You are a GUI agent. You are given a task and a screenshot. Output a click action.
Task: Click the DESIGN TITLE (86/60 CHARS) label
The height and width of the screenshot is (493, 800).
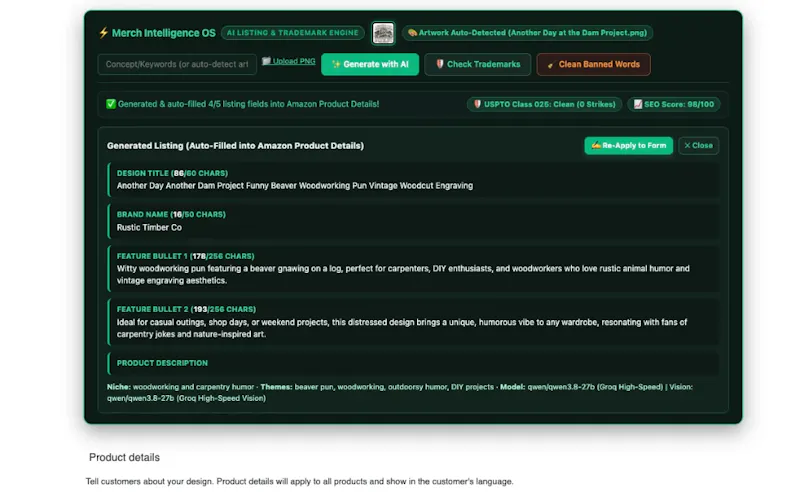pyautogui.click(x=172, y=173)
